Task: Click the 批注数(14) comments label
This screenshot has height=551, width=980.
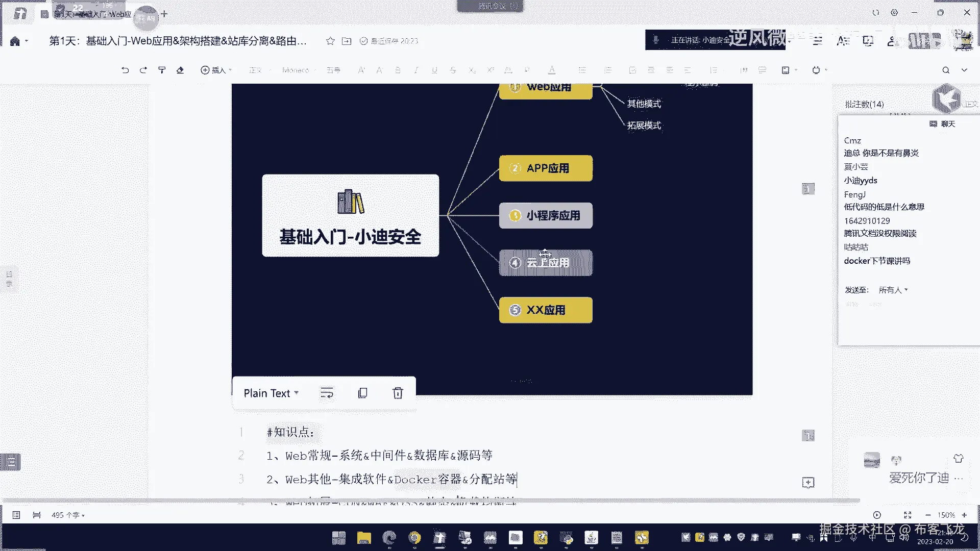Action: [x=864, y=104]
